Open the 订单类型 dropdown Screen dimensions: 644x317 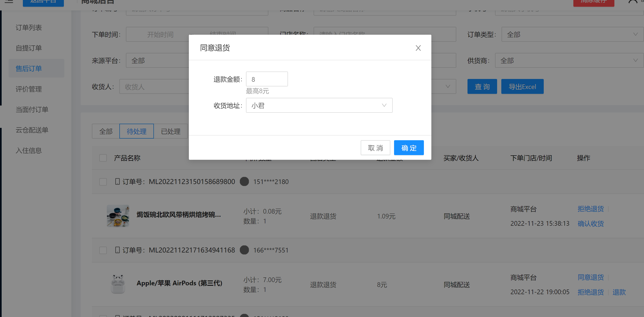click(572, 34)
